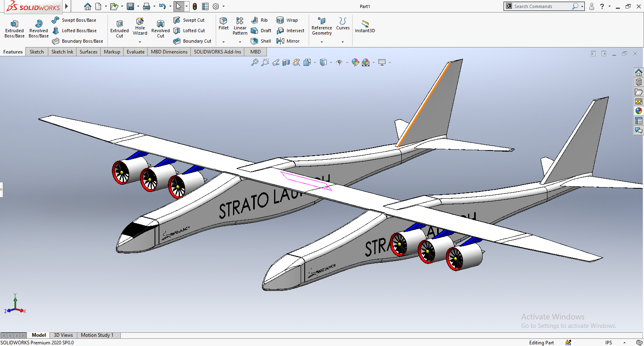This screenshot has height=346, width=644.
Task: Open the Fillet dropdown arrow
Action: tap(224, 42)
